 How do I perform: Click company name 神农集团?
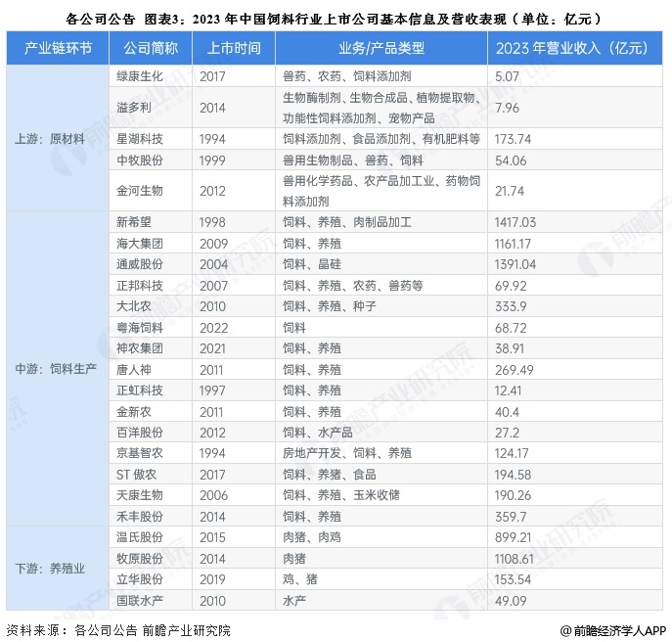click(140, 348)
